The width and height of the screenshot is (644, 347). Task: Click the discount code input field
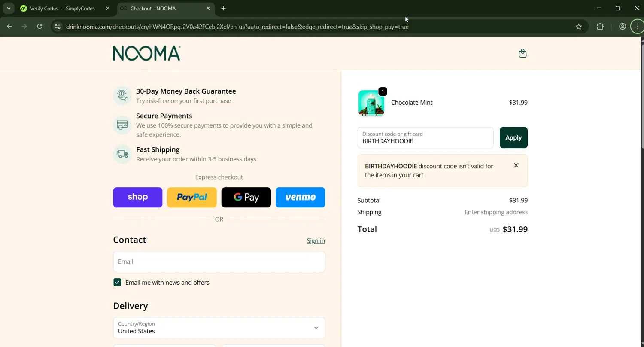425,137
